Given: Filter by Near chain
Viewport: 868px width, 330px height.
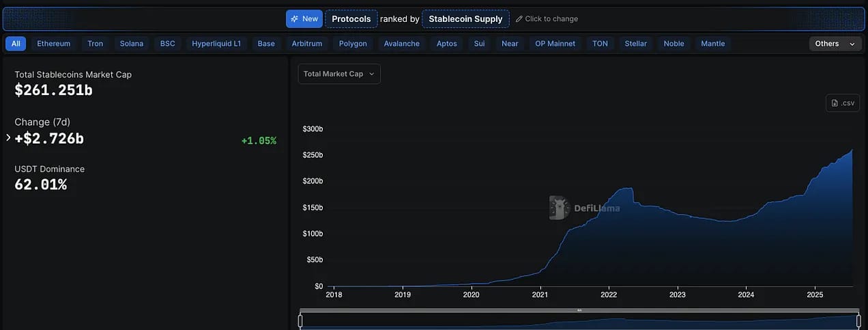Looking at the screenshot, I should pos(510,44).
